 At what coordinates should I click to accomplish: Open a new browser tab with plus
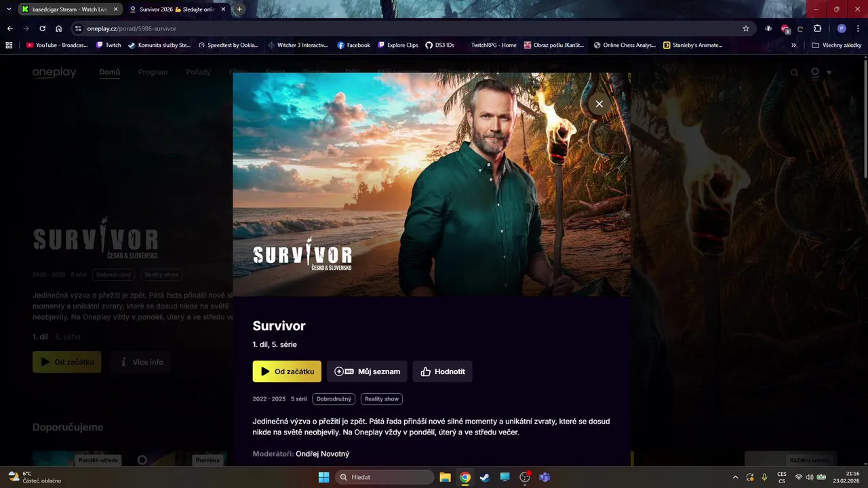pyautogui.click(x=239, y=9)
